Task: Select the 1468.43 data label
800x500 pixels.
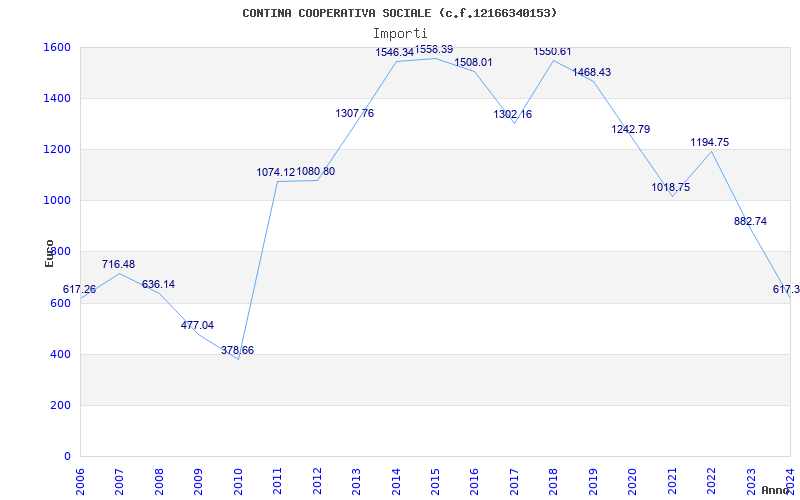Action: click(591, 72)
